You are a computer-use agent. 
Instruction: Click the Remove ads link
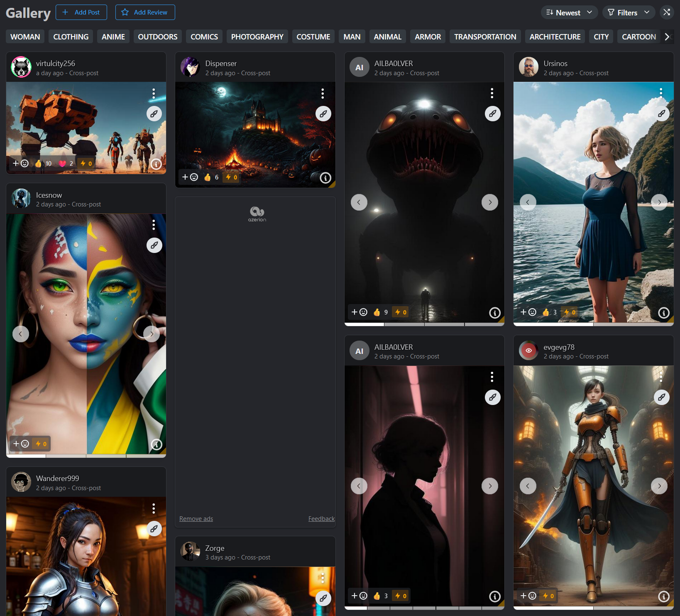tap(196, 519)
